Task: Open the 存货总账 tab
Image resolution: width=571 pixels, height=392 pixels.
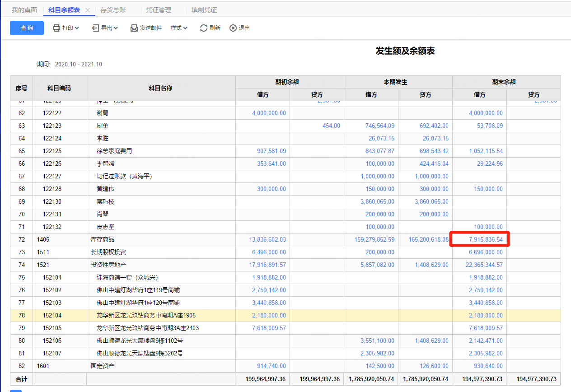Action: (x=113, y=10)
